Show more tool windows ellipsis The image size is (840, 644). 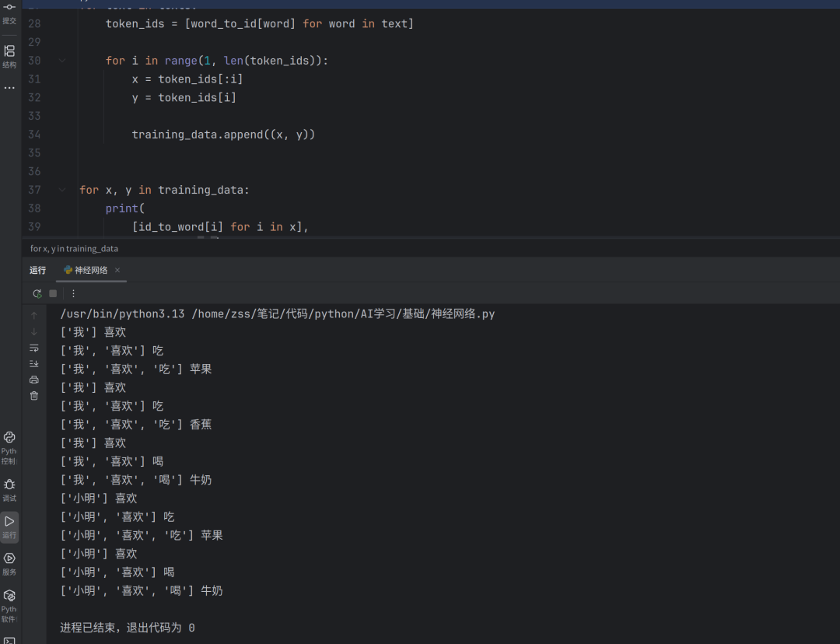click(x=9, y=87)
